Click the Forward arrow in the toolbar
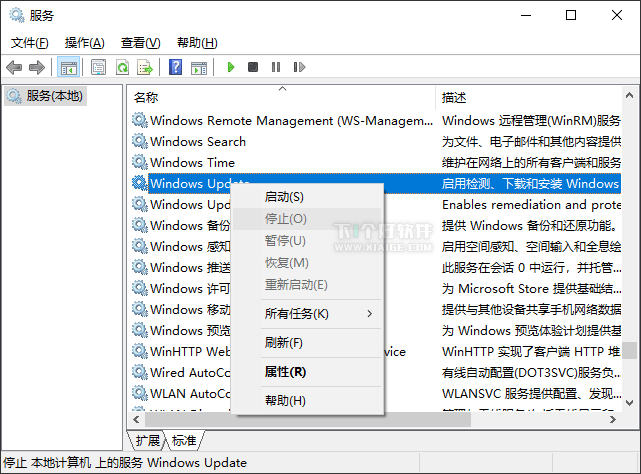The width and height of the screenshot is (641, 474). pyautogui.click(x=37, y=67)
